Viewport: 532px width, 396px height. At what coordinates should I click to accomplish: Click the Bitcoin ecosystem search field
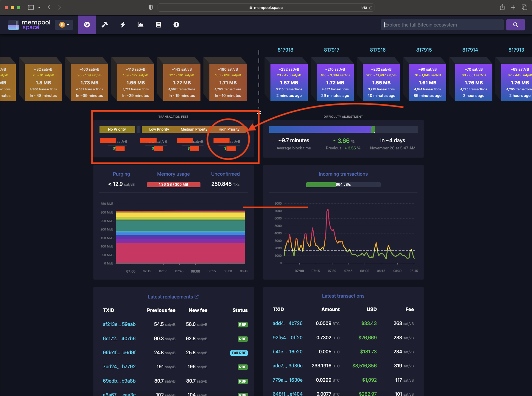coord(442,25)
